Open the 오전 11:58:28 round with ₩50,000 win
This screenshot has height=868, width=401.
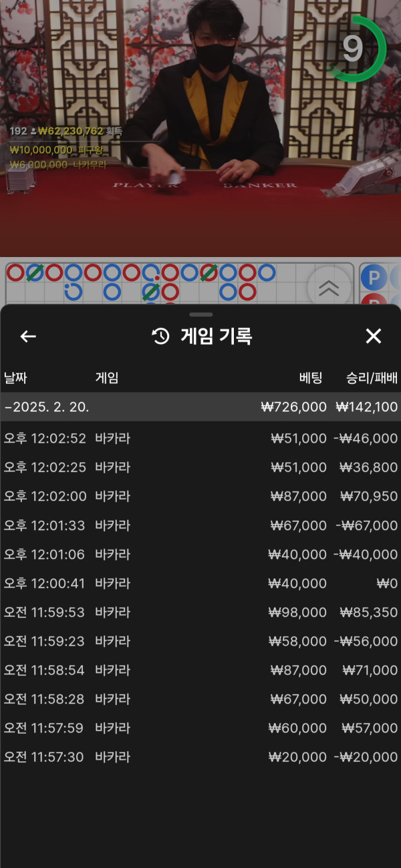(x=200, y=699)
